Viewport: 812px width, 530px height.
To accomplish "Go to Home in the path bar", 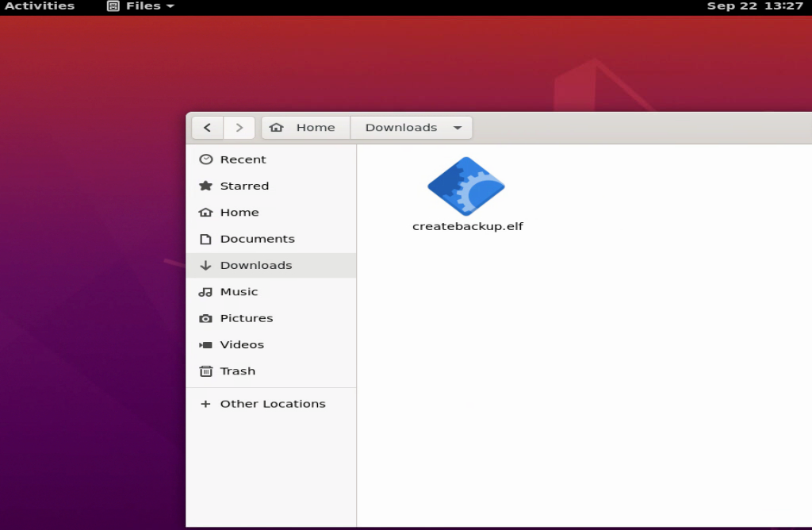I will (x=306, y=128).
